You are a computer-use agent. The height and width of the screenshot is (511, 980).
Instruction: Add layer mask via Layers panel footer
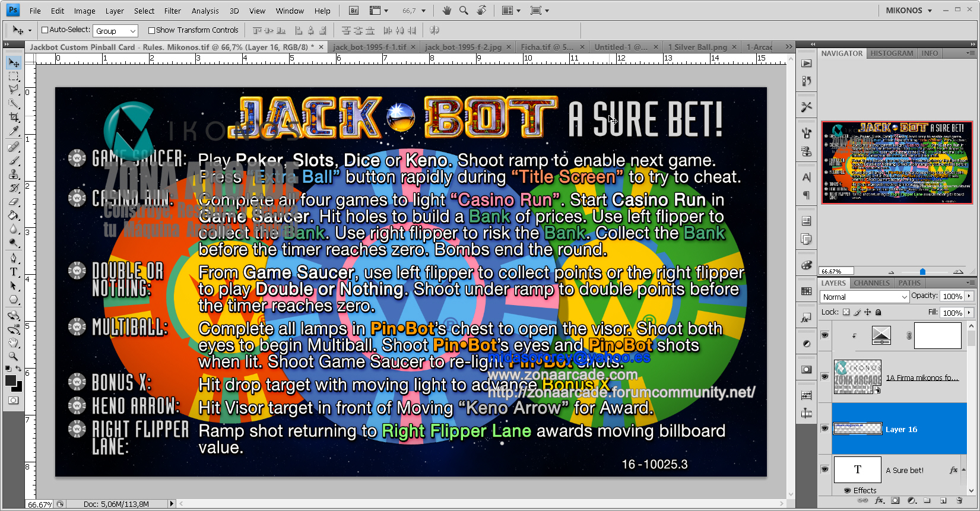tap(895, 500)
